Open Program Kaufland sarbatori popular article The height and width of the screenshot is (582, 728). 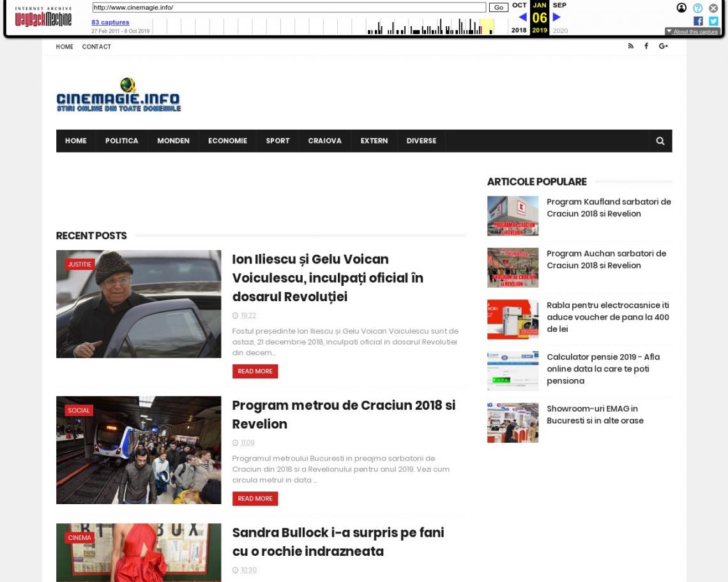[609, 208]
